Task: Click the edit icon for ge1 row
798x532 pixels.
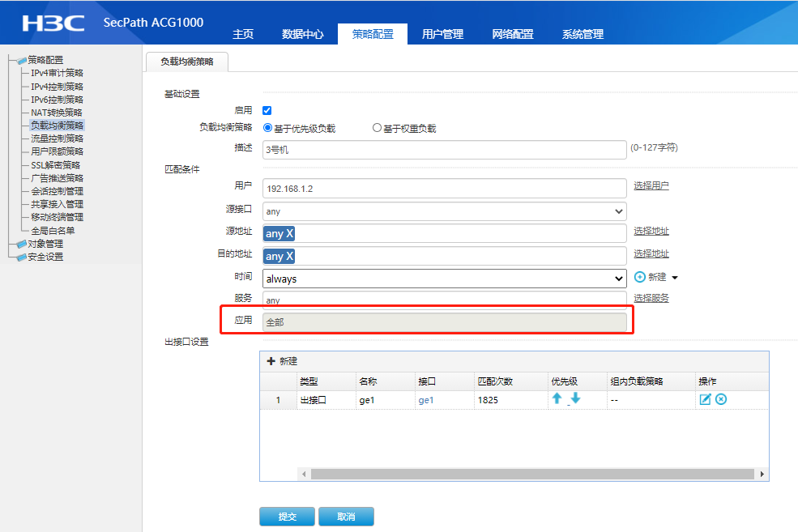Action: pos(705,399)
